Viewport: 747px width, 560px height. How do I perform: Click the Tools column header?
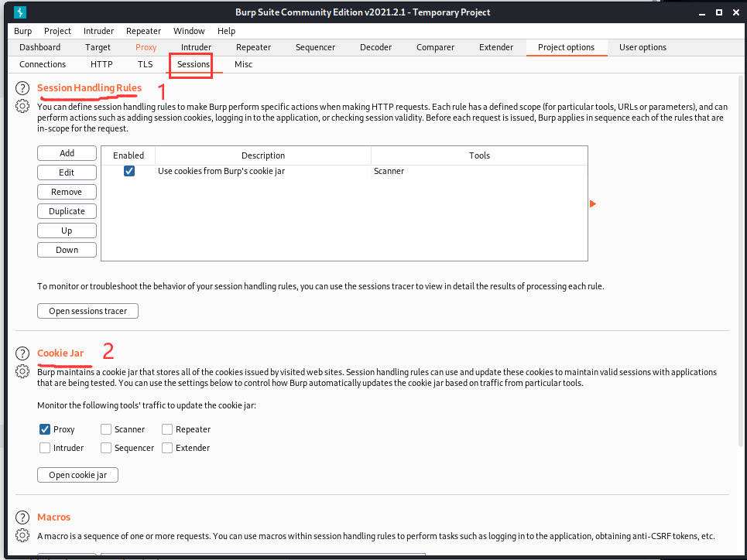pos(479,155)
